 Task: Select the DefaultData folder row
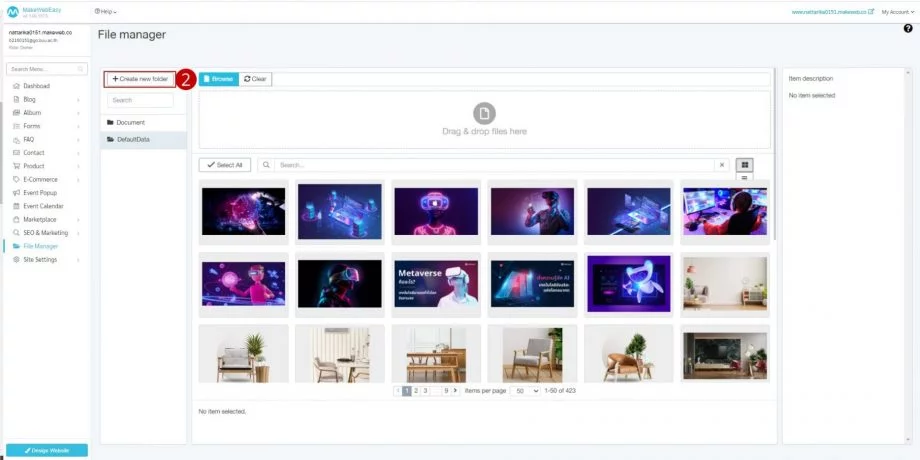pos(143,140)
